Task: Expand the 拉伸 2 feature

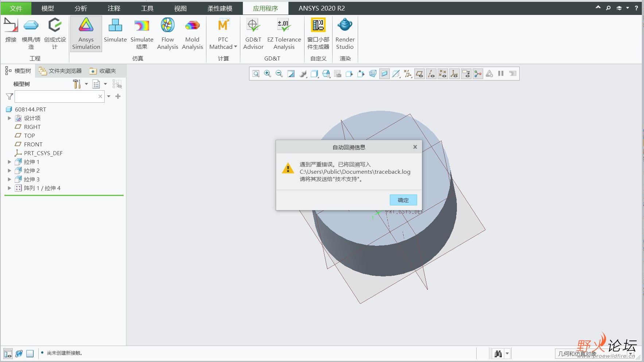Action: click(x=9, y=170)
